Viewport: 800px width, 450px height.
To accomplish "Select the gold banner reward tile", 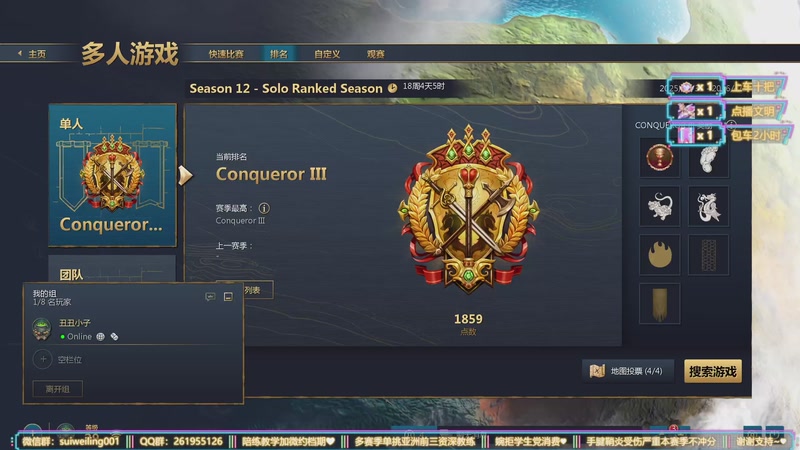I will pyautogui.click(x=659, y=304).
